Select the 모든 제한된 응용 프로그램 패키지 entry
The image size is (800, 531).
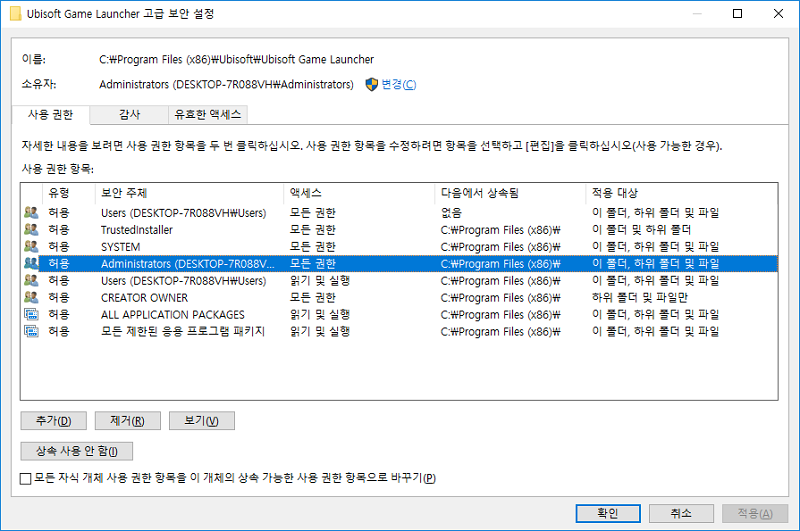[x=399, y=331]
